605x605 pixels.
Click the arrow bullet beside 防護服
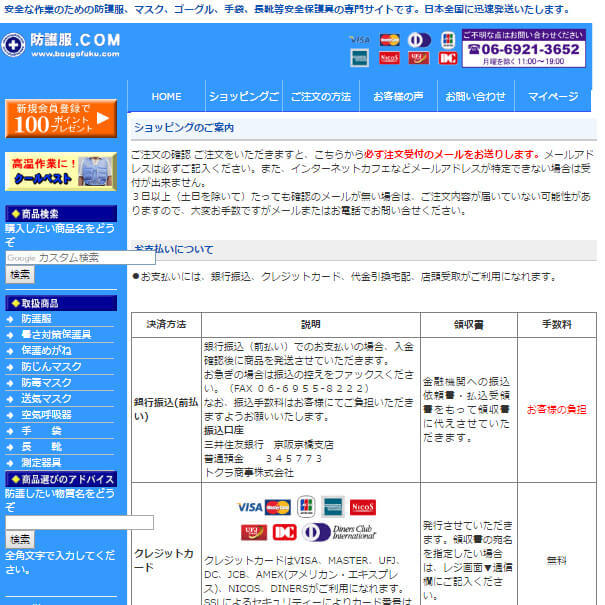point(10,319)
